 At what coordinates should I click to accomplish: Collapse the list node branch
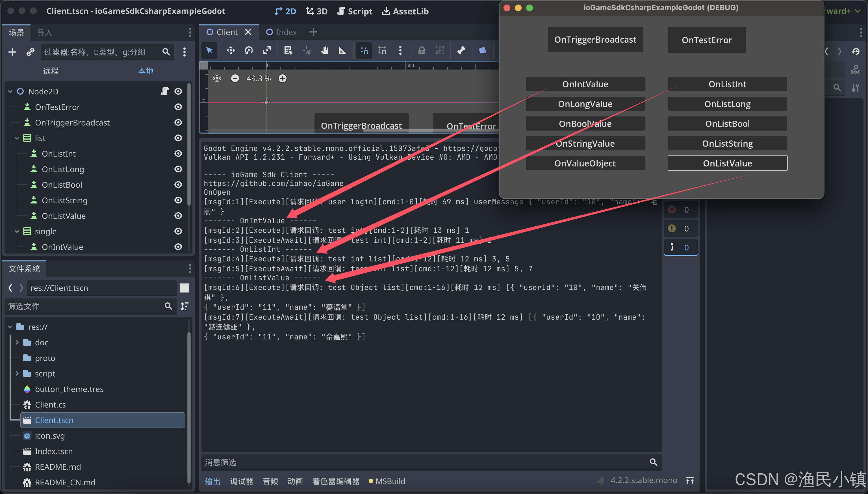point(17,138)
